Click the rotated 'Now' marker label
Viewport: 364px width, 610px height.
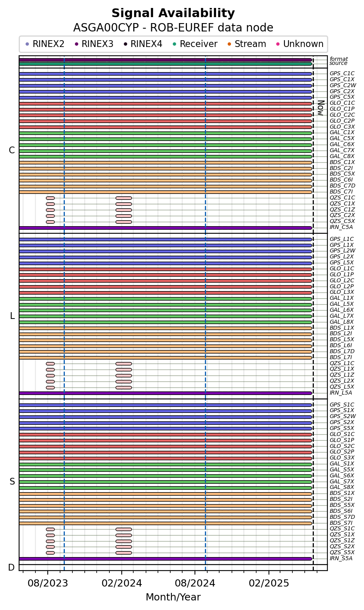point(321,108)
